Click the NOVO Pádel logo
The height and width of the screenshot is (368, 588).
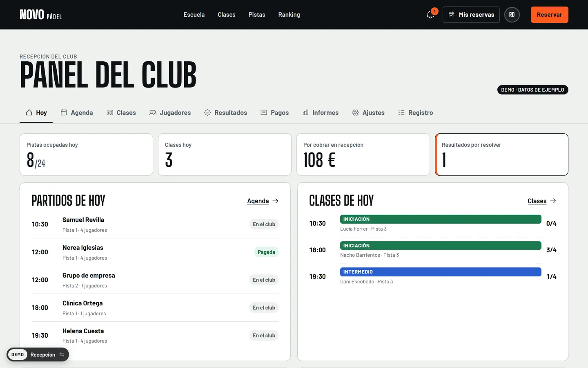click(41, 15)
